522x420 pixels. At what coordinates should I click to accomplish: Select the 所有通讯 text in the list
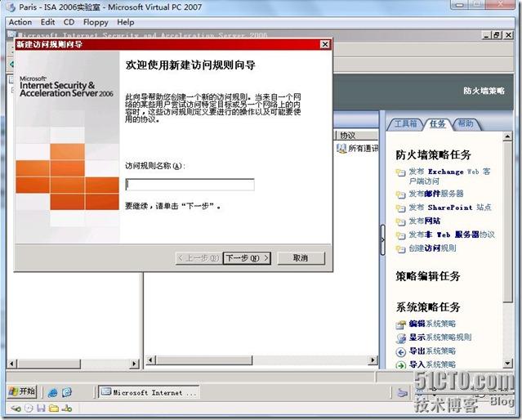[x=364, y=149]
